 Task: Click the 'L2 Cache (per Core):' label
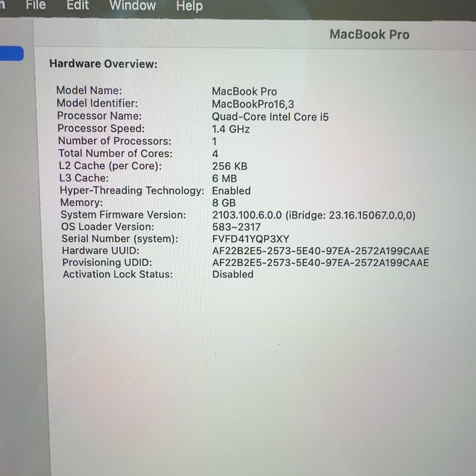pos(110,166)
